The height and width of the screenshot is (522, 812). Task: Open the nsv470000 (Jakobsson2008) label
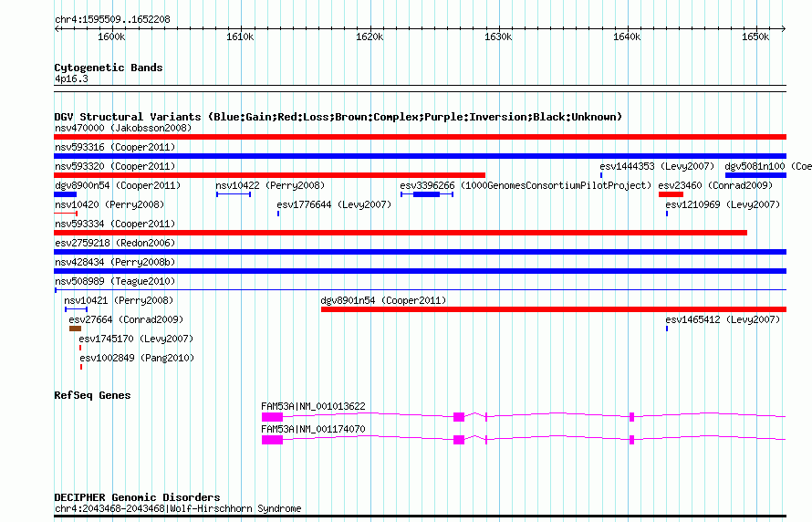tap(123, 128)
